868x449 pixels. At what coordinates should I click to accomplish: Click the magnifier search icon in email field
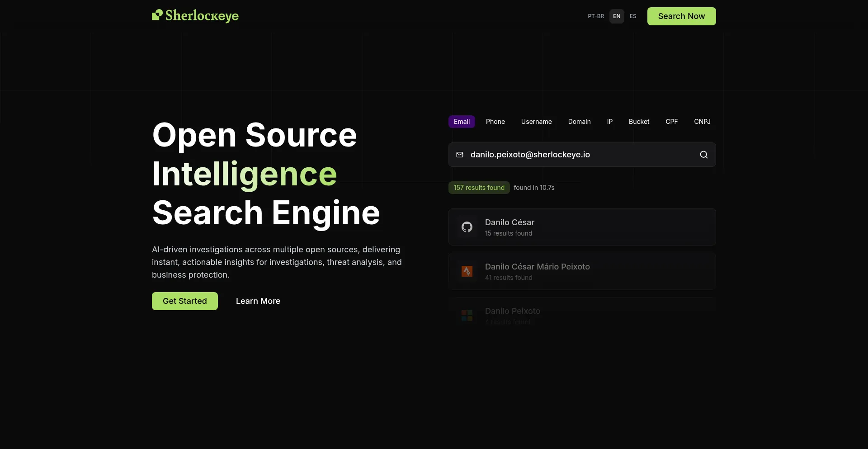pos(704,155)
